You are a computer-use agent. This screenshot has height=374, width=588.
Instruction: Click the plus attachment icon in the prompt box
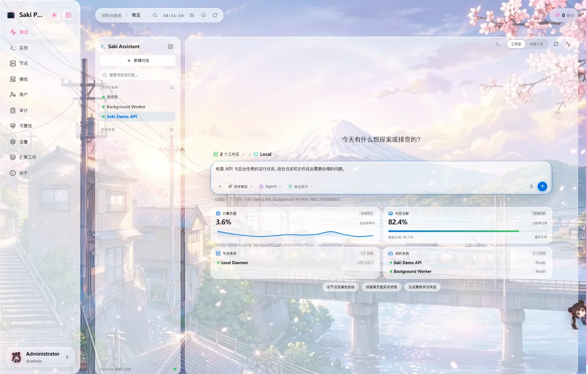click(220, 187)
